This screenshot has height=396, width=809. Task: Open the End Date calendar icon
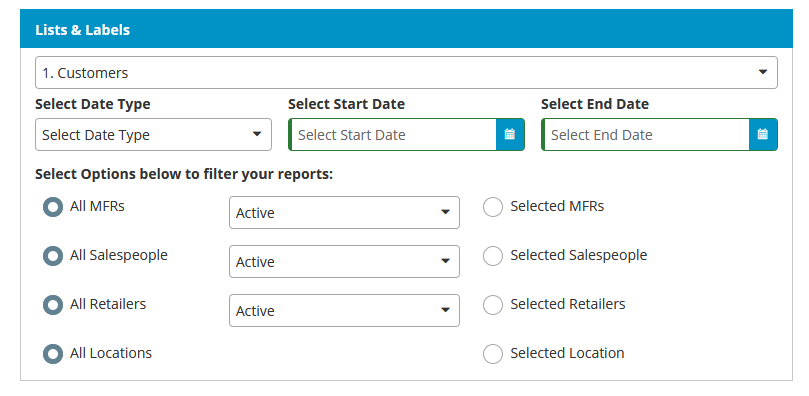tap(763, 135)
